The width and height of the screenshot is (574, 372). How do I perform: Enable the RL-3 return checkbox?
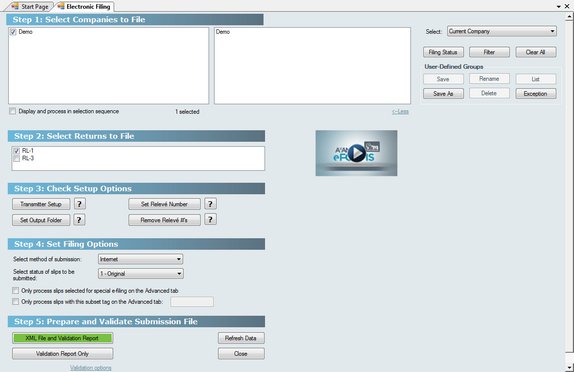[x=16, y=159]
